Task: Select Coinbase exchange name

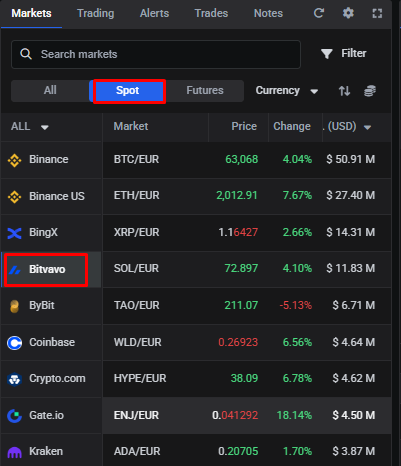Action: click(x=52, y=342)
